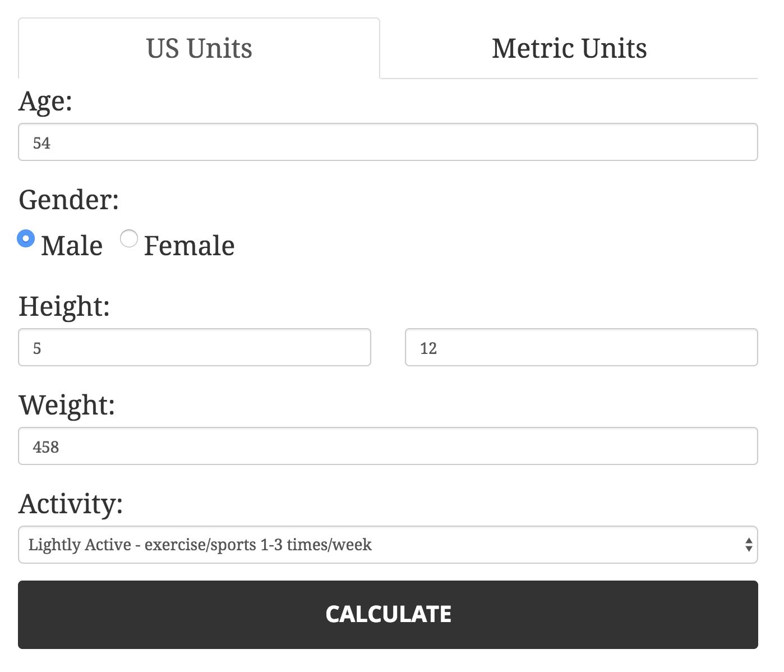Select the Female radio button
The height and width of the screenshot is (672, 784).
pos(129,238)
